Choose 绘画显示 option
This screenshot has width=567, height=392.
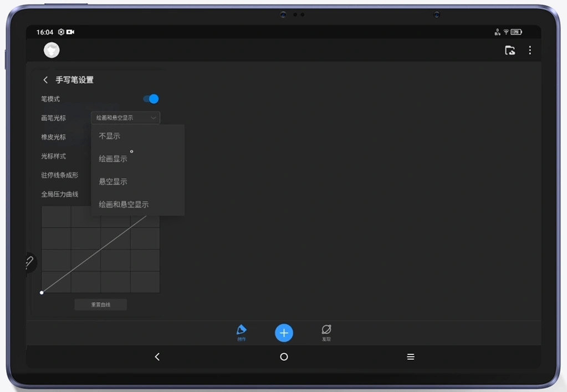point(113,159)
